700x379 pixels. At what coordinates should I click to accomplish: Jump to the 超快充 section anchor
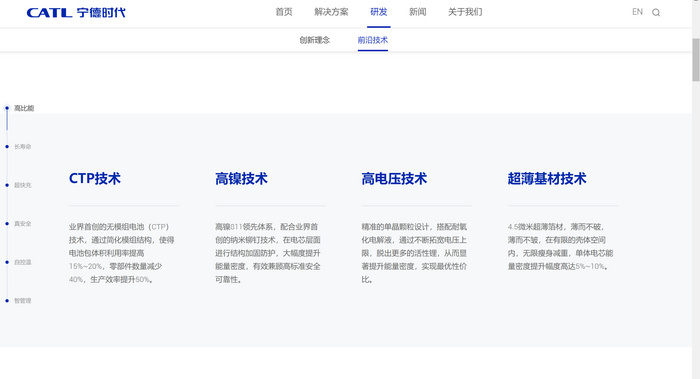(x=22, y=185)
